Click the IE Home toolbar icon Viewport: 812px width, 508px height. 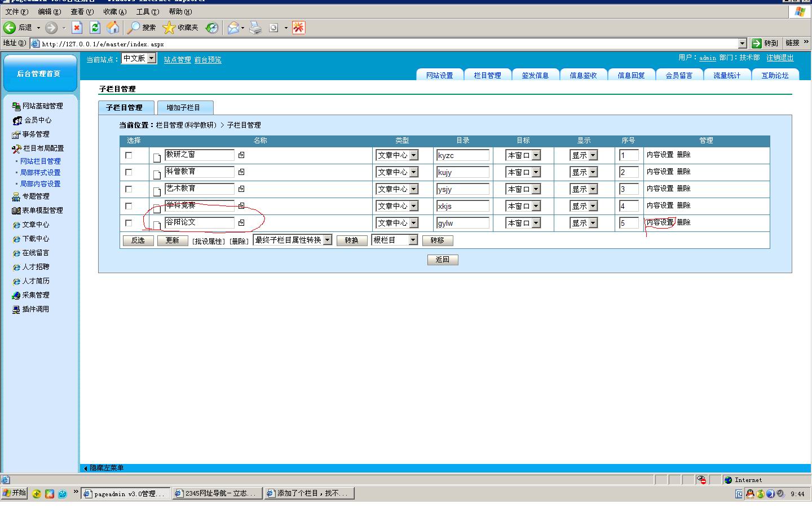[x=113, y=28]
